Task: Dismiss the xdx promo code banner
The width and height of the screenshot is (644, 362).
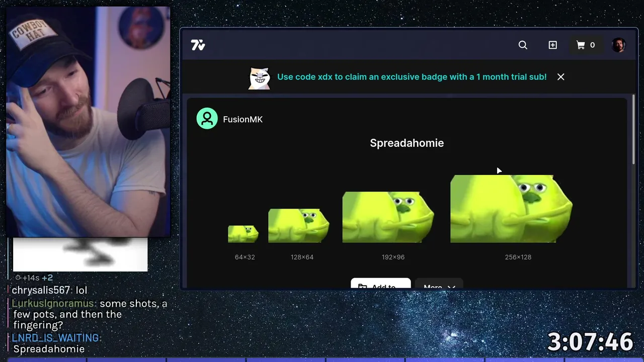Action: pyautogui.click(x=560, y=77)
